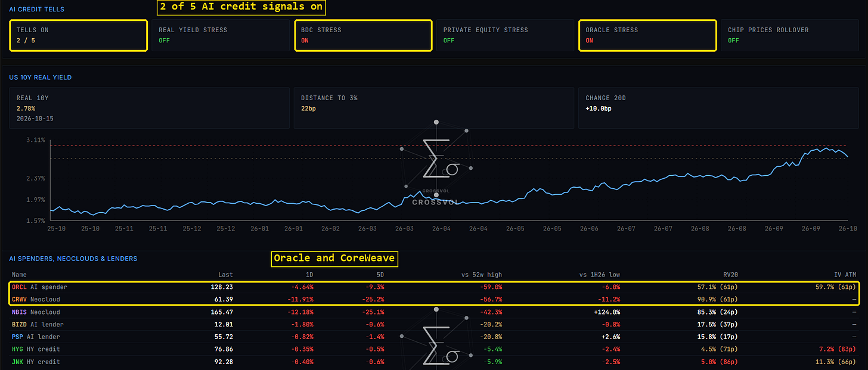Click CRWV vs 52w high -56.7%
This screenshot has width=868, height=370.
(x=491, y=299)
